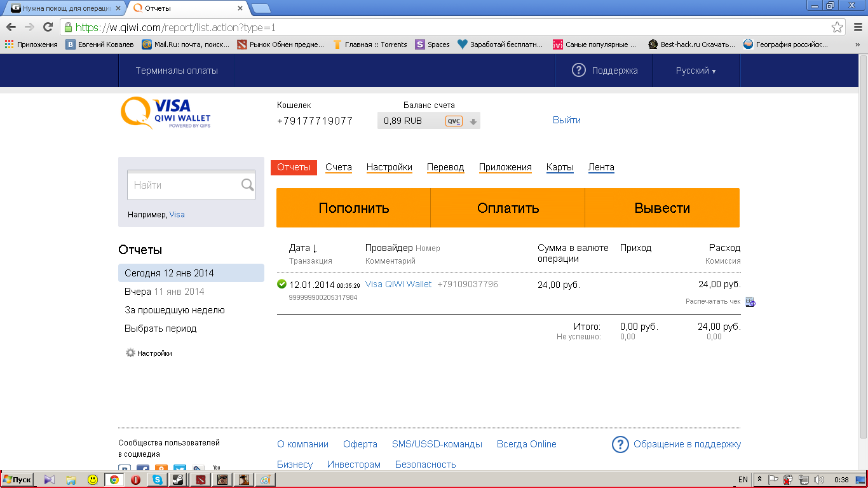Click the QVC card icon beside the balance
The image size is (868, 488).
point(454,121)
